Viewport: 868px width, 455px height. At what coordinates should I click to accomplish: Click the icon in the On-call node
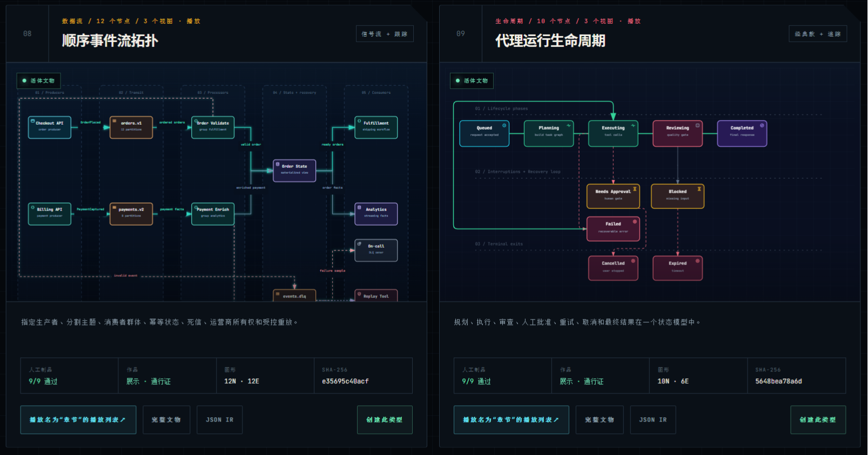[x=359, y=244]
